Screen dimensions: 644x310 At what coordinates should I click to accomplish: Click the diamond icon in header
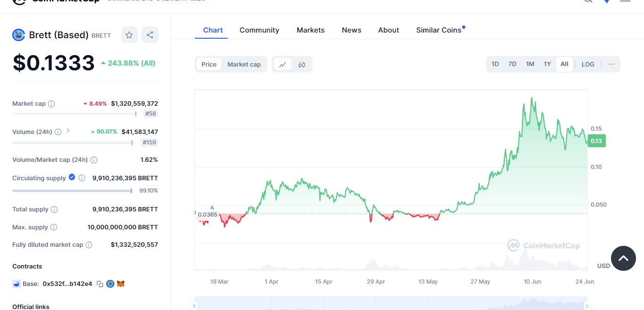(x=607, y=1)
